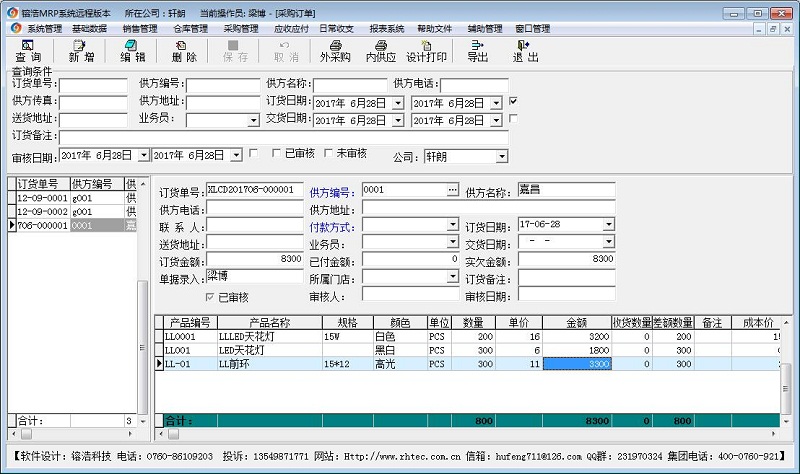Image resolution: width=800 pixels, height=474 pixels.
Task: Click the order list vertical scrollbar thumb
Action: (142, 347)
